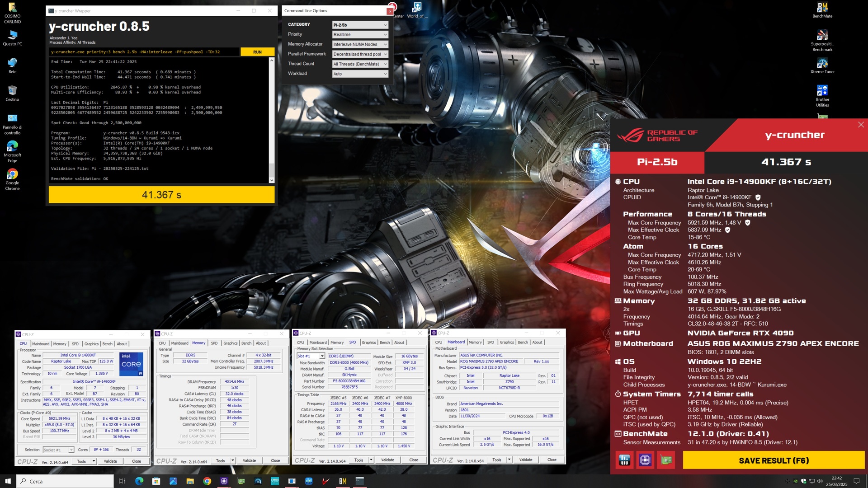The image size is (868, 488).
Task: Select the Questo PC desktop icon
Action: coord(12,38)
